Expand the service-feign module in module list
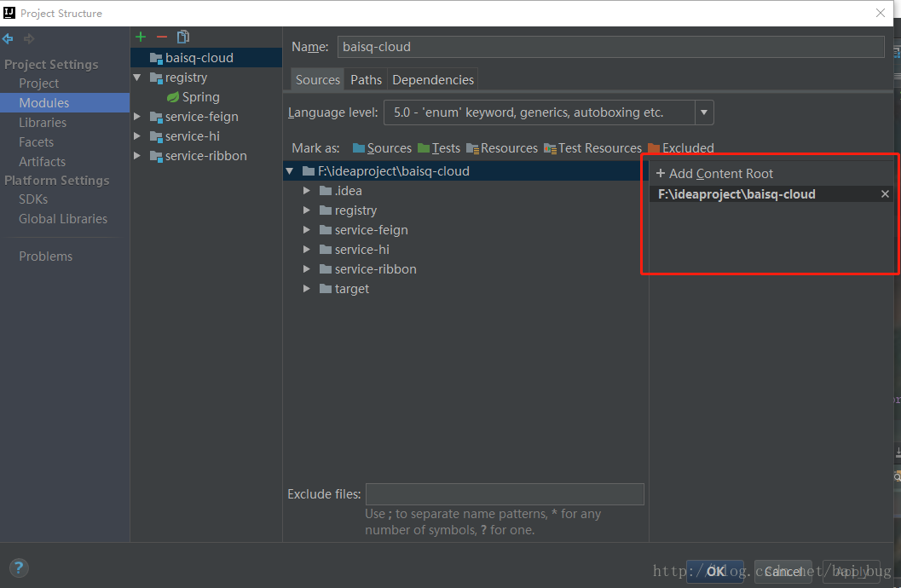This screenshot has width=901, height=588. pyautogui.click(x=137, y=117)
